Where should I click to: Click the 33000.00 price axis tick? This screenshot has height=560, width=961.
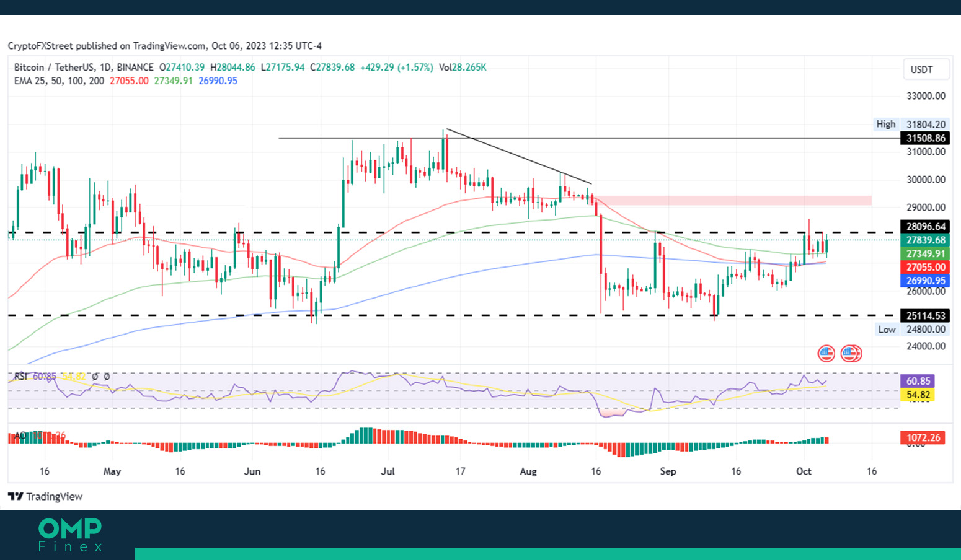[926, 96]
